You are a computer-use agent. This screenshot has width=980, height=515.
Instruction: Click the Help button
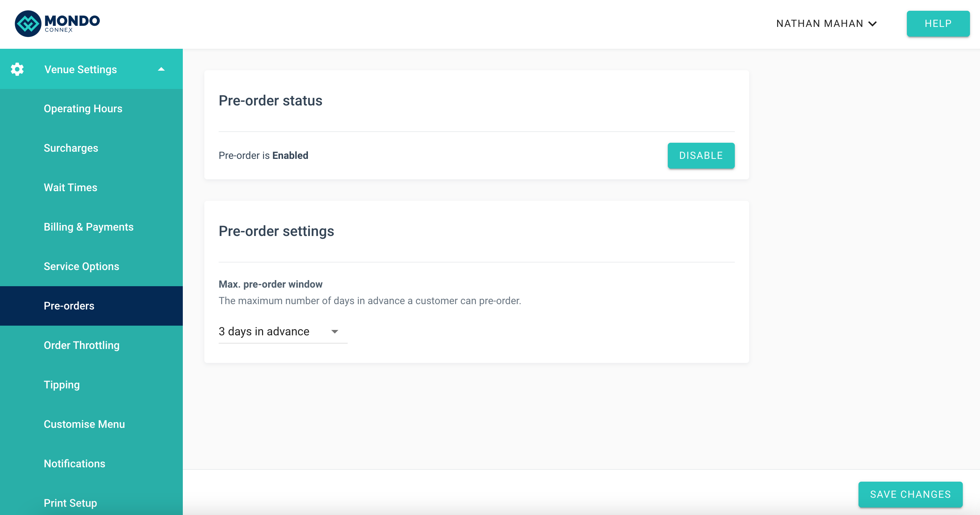click(x=938, y=24)
